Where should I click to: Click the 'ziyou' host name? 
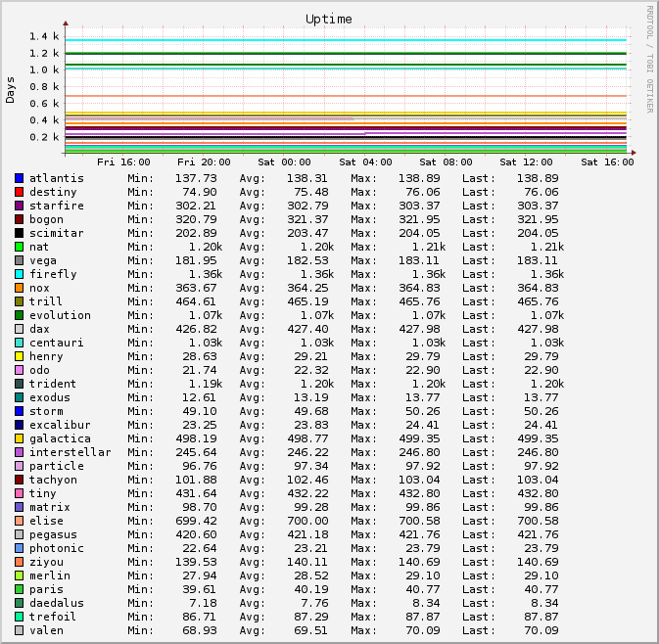tap(46, 562)
